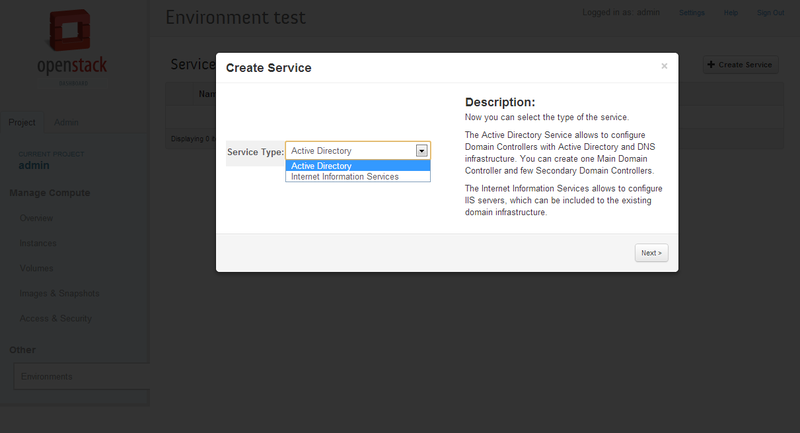800x433 pixels.
Task: Click the Create Service button in background
Action: click(740, 65)
